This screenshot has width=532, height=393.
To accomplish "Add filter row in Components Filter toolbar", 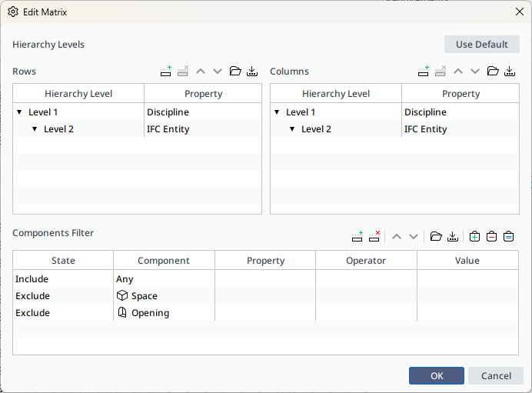I will click(357, 237).
